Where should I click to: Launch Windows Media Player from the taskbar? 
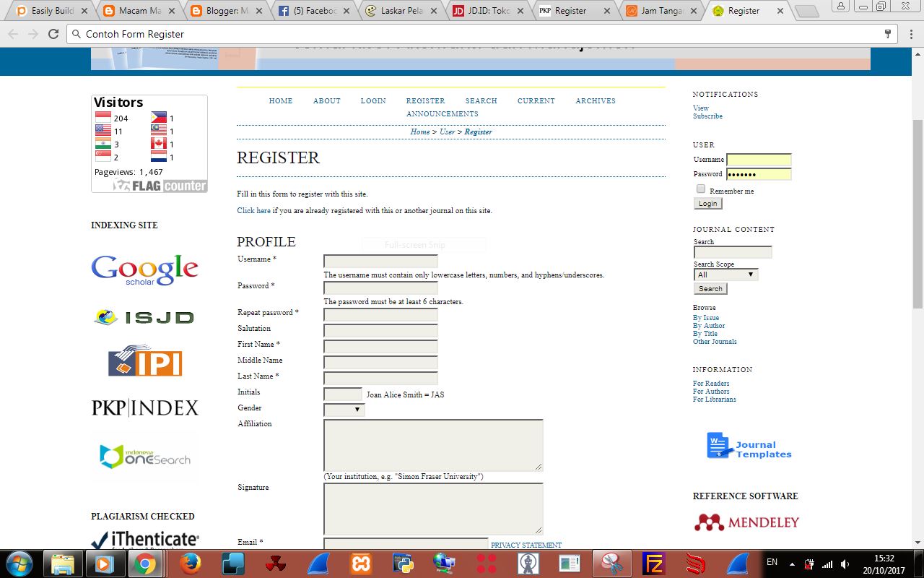click(x=104, y=563)
